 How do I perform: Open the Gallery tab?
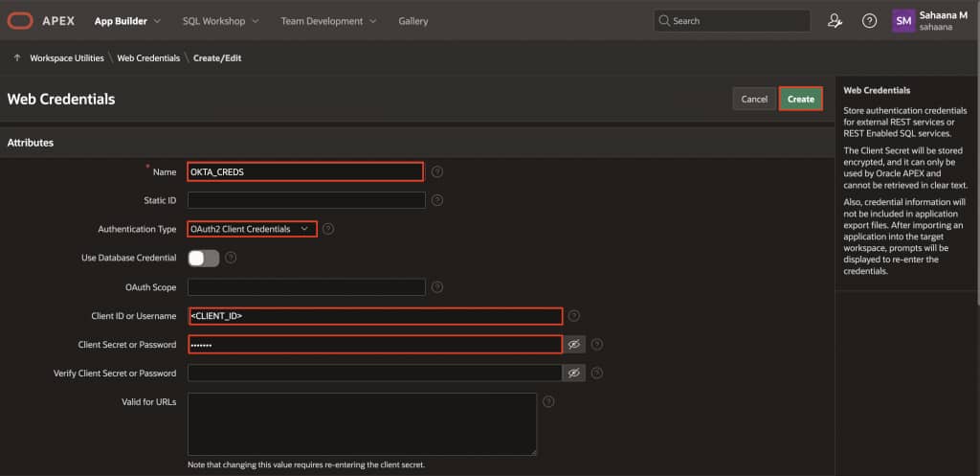[x=413, y=21]
